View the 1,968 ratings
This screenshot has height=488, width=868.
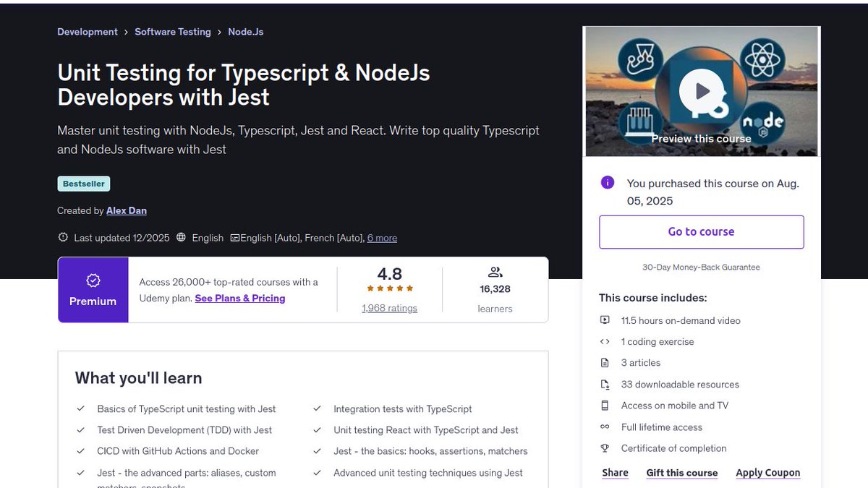pos(389,308)
